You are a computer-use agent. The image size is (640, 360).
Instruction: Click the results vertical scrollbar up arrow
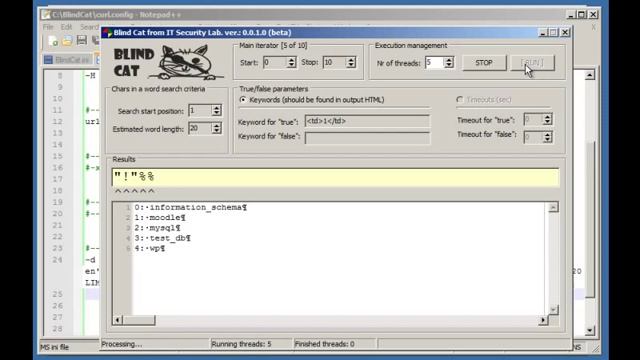point(553,207)
